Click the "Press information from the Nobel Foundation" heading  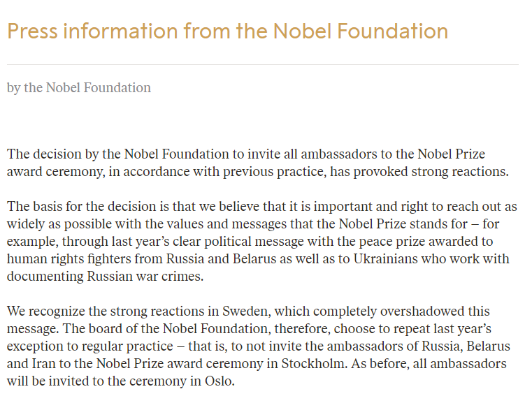click(227, 31)
